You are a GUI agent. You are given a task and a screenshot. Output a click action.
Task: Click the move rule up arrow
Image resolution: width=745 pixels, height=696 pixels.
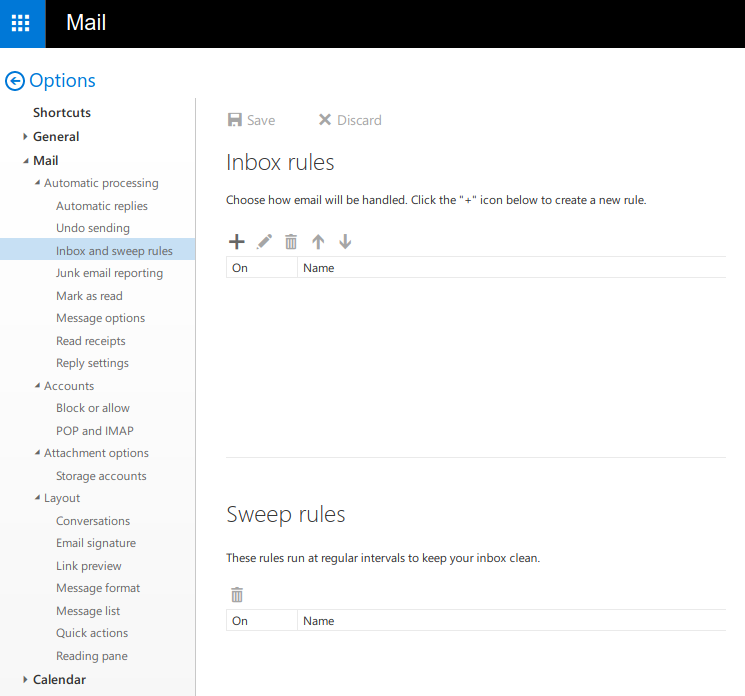[318, 241]
